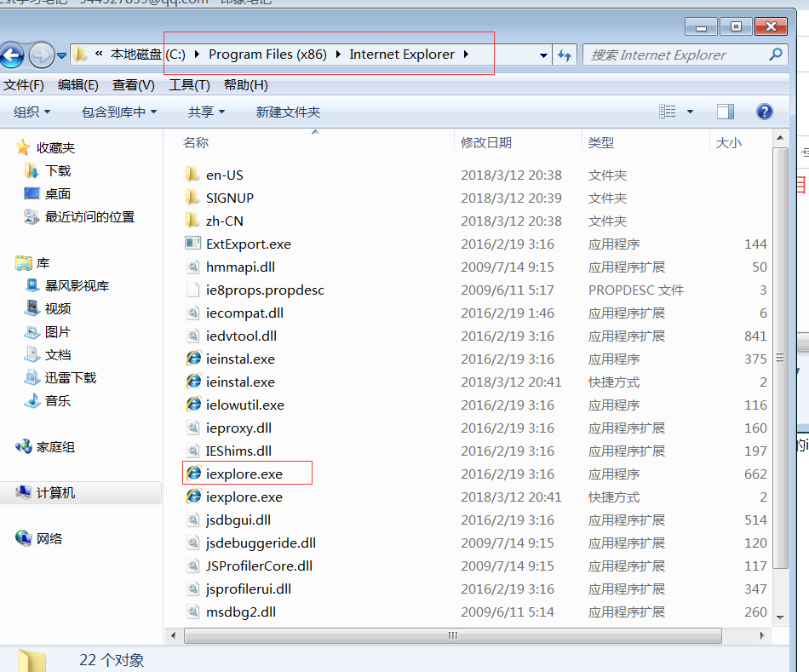The width and height of the screenshot is (809, 672).
Task: Select the en-US folder icon
Action: pyautogui.click(x=192, y=174)
